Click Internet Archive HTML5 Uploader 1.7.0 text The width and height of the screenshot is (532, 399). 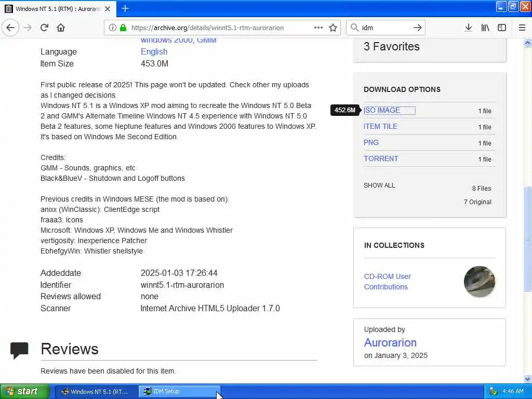[x=210, y=309]
